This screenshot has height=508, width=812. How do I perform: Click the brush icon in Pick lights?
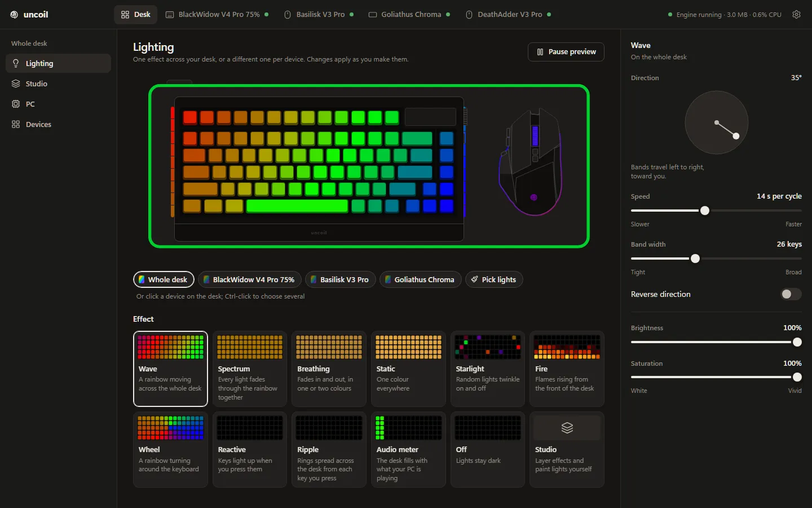pyautogui.click(x=475, y=279)
